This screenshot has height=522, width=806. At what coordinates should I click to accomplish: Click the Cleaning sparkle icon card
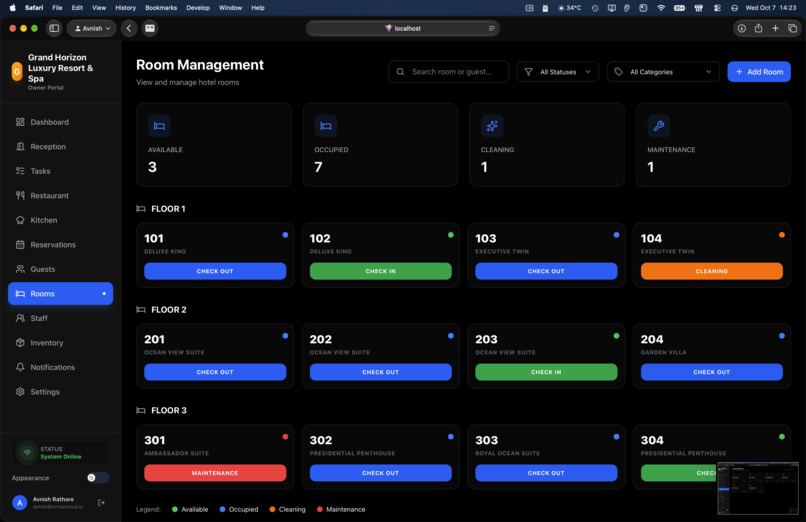point(492,126)
